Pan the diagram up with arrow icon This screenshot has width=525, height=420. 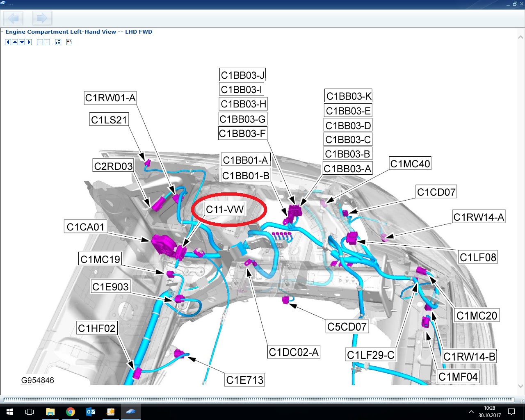[x=15, y=42]
